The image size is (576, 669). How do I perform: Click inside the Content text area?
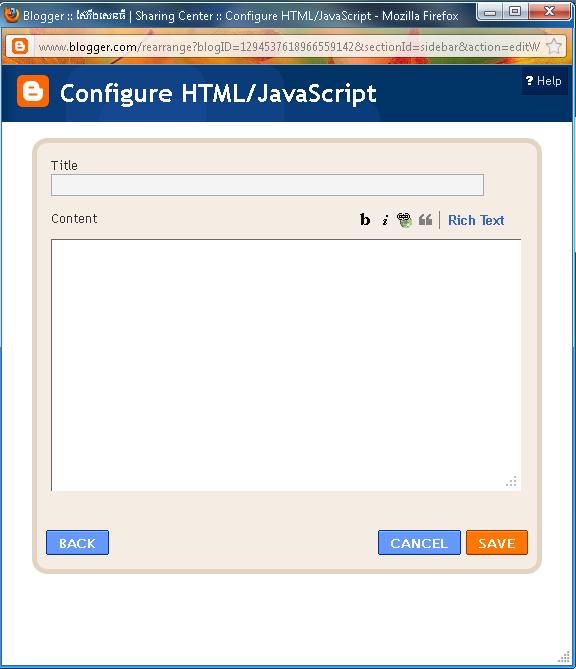tap(286, 365)
